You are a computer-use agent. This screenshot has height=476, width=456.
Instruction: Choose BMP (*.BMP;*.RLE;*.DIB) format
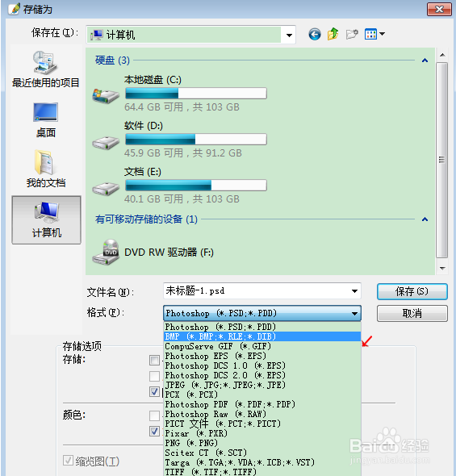[262, 336]
